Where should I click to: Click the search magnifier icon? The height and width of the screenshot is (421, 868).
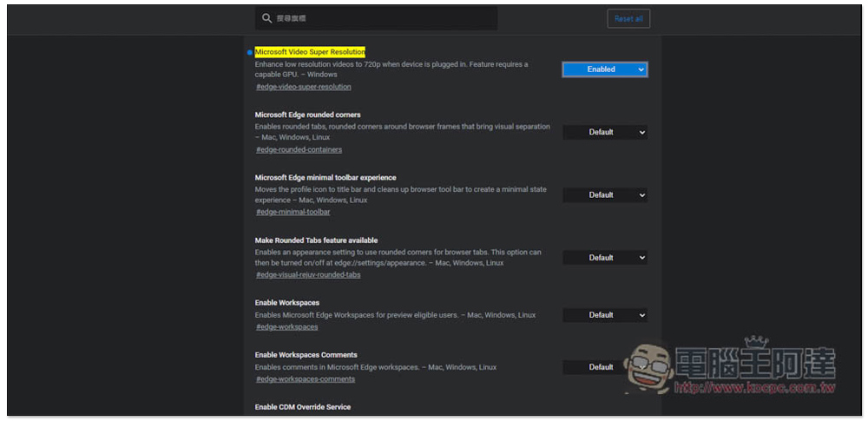267,18
